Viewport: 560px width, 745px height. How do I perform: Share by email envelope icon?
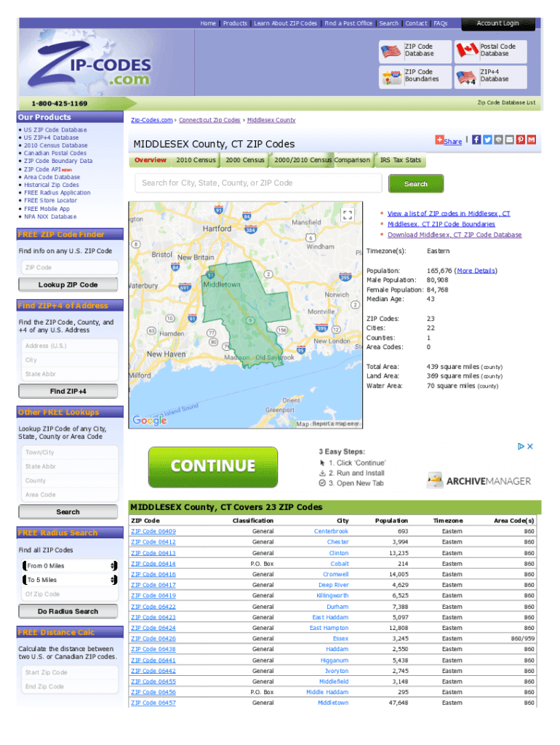point(509,140)
